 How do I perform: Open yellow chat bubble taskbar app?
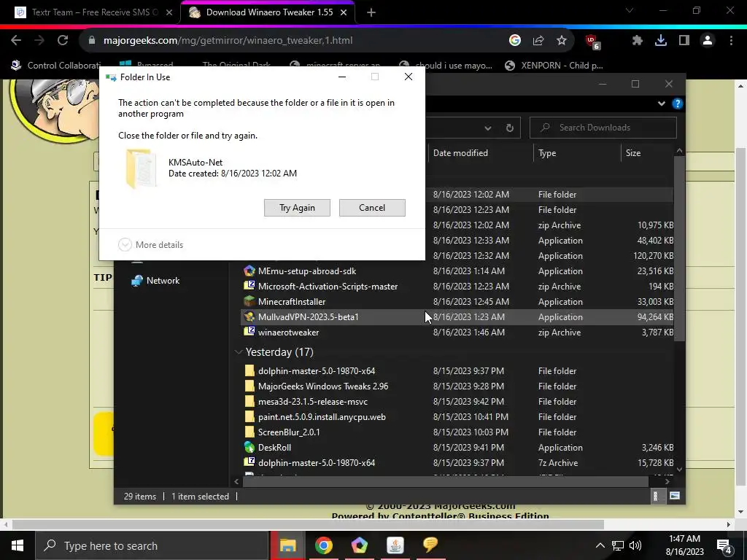click(430, 545)
